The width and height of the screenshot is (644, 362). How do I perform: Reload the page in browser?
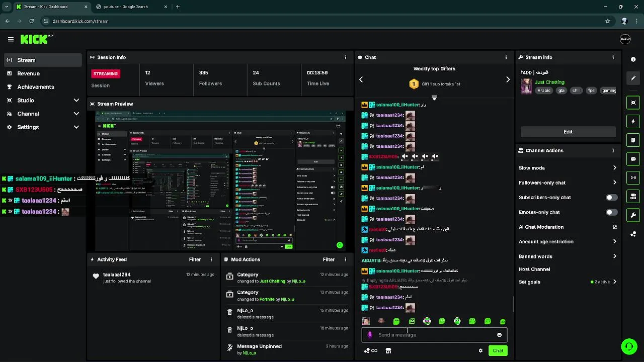point(31,21)
